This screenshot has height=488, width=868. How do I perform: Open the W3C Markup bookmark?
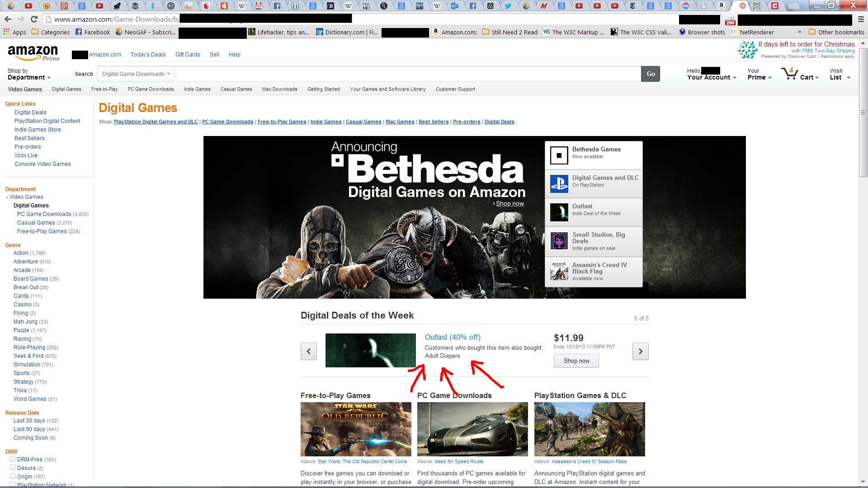[573, 32]
